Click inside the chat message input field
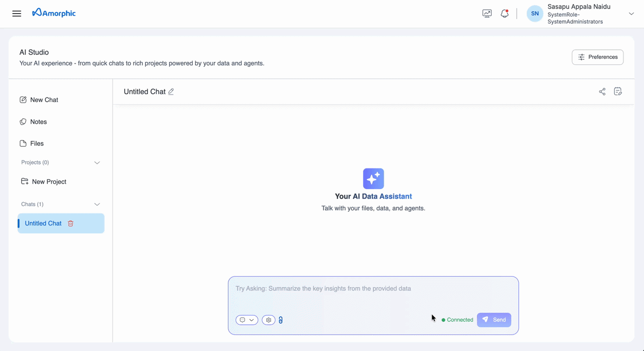 [x=373, y=292]
